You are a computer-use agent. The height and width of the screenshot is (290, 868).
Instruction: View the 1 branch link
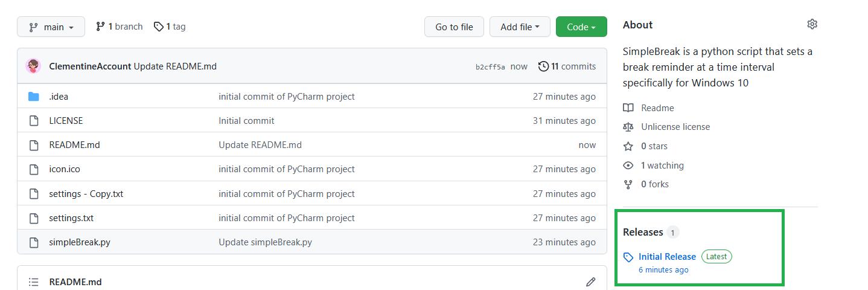click(x=120, y=27)
